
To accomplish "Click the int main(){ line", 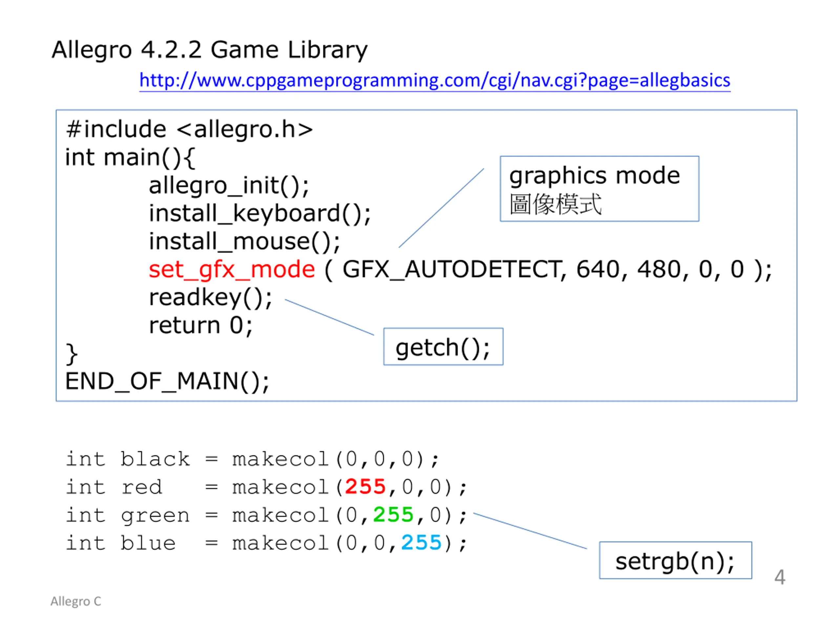I will [130, 157].
